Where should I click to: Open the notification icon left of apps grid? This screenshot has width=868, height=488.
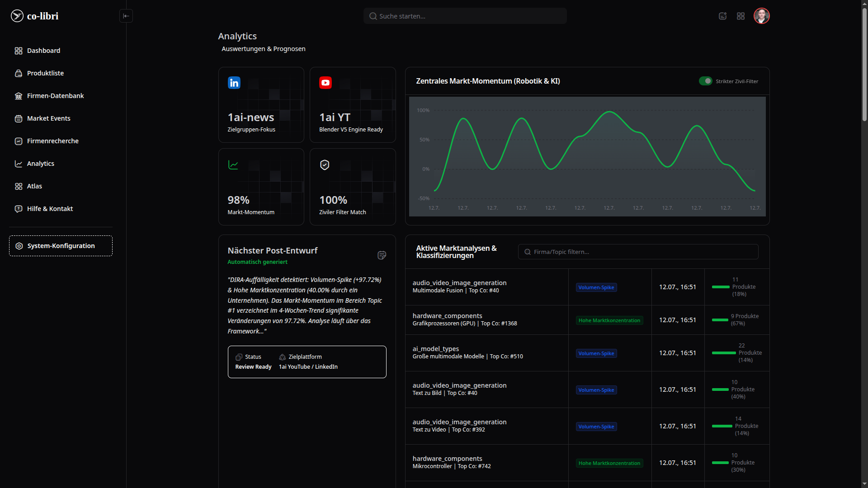point(722,16)
